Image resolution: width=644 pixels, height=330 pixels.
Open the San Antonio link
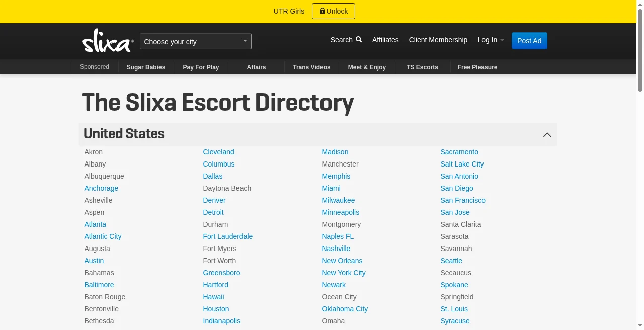(x=459, y=176)
